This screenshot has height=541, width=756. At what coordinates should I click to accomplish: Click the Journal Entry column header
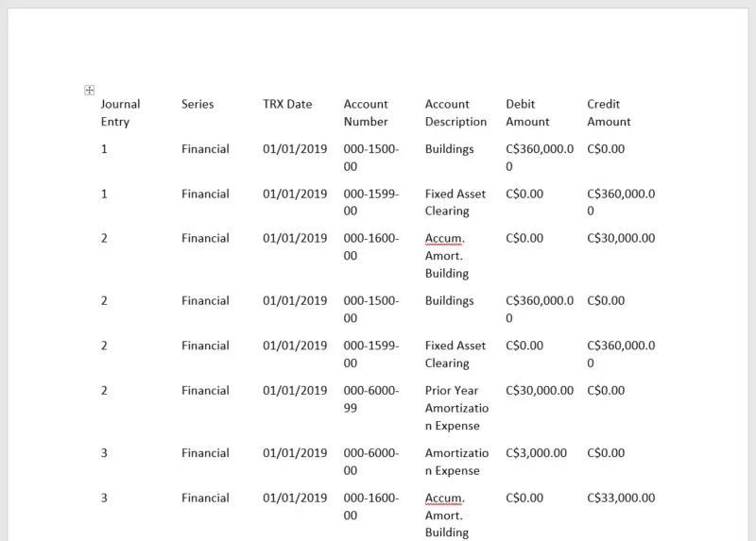click(120, 112)
